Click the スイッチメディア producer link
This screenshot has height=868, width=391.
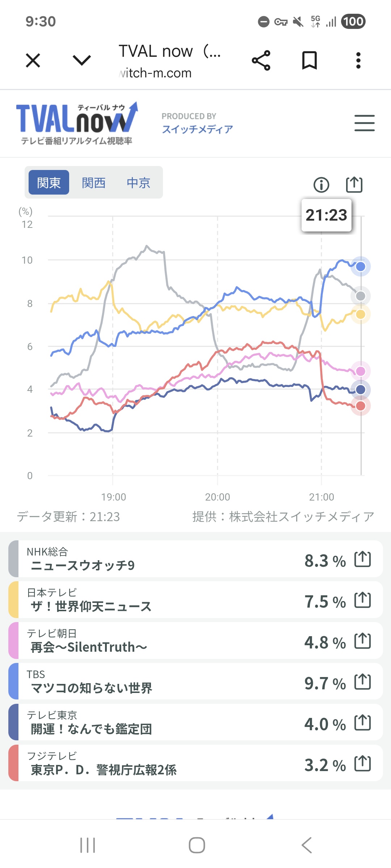coord(197,129)
